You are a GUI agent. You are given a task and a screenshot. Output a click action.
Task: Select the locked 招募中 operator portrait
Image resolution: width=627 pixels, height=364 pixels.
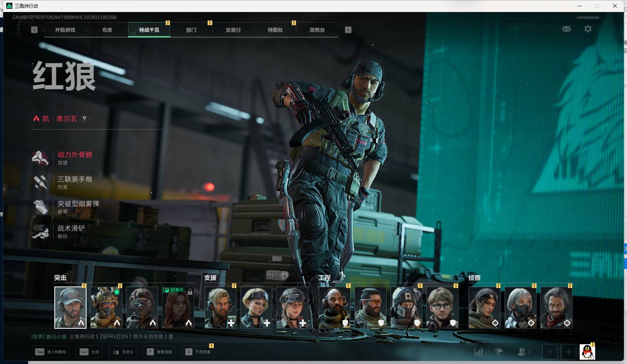[x=178, y=307]
